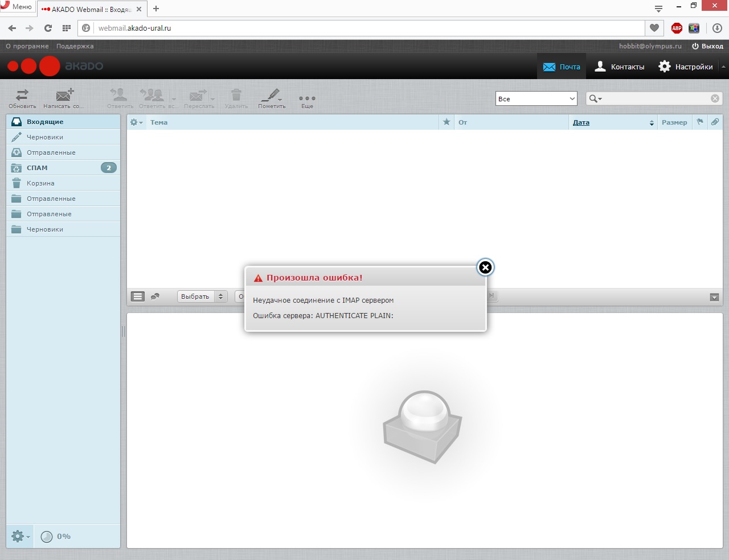Click the flag column header icon

click(700, 122)
